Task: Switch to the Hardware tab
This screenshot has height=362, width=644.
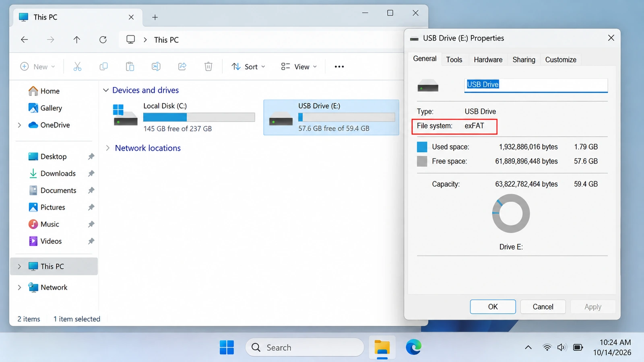Action: pyautogui.click(x=488, y=60)
